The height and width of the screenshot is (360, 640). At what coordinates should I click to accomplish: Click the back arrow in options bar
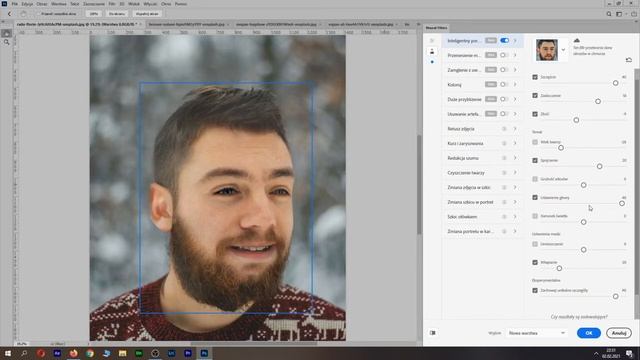tap(9, 14)
